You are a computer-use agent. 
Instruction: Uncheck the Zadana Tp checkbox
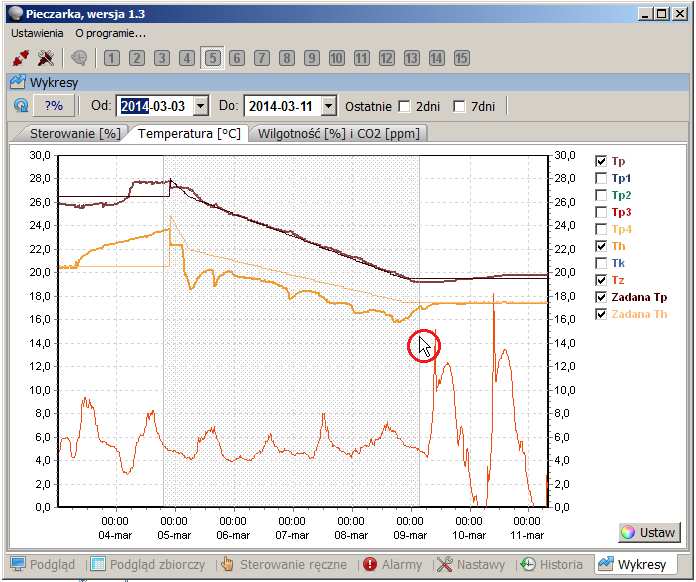click(x=601, y=297)
